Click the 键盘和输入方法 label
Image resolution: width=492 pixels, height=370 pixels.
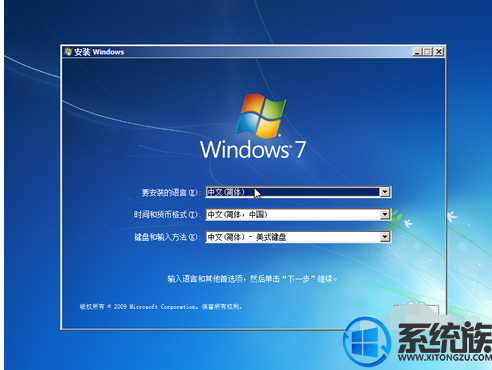167,237
